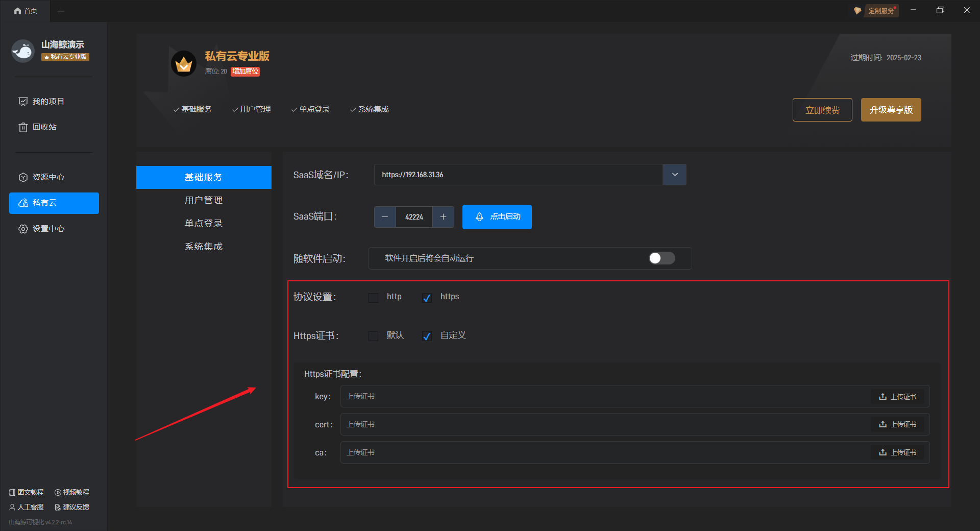Screen dimensions: 980x531
Task: Select the 默认 certificate checkbox
Action: point(374,336)
